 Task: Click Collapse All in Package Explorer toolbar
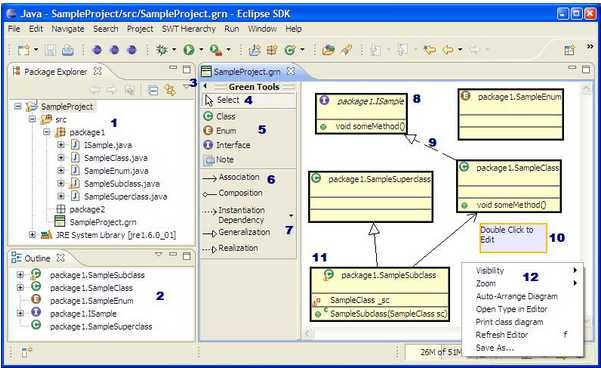tap(153, 90)
